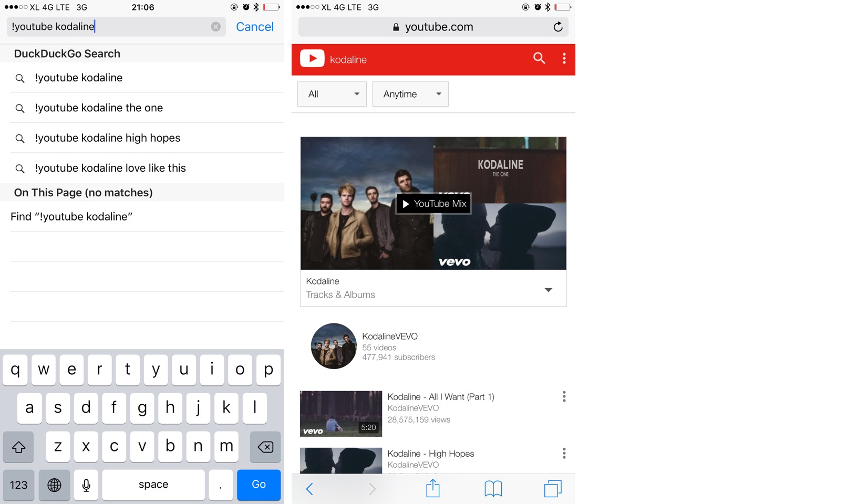The image size is (867, 504).
Task: Tap the globe language key
Action: (54, 485)
